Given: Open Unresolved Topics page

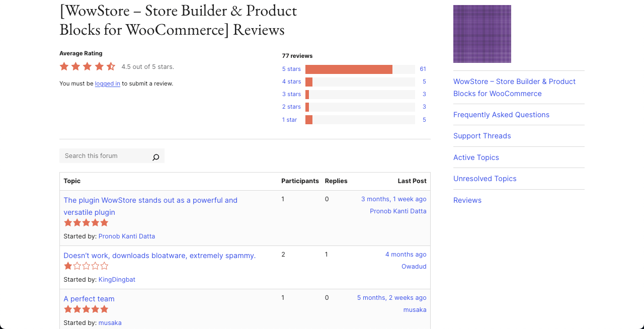Looking at the screenshot, I should click(485, 179).
